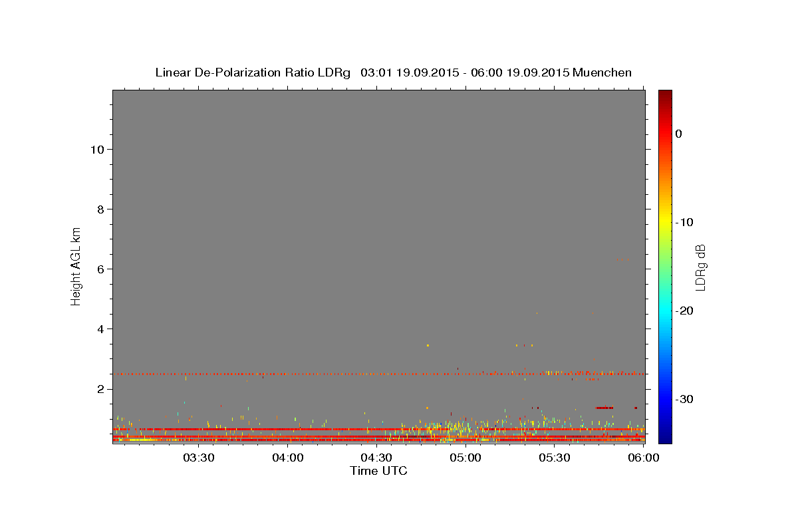Viewport: 798px width, 532px height.
Task: Click the 'Time UTC' axis label
Action: coord(378,471)
